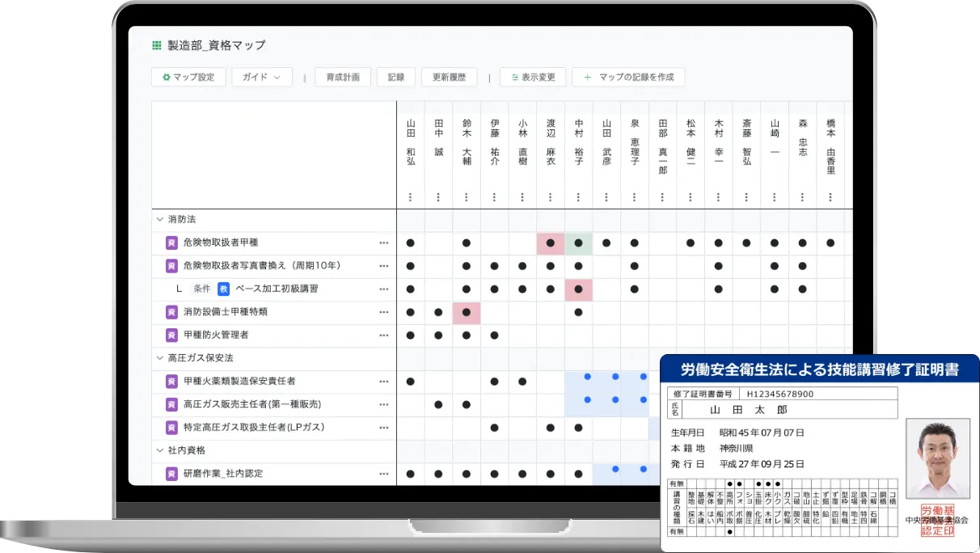Open the vertical dots under 泉恵理子

point(635,197)
